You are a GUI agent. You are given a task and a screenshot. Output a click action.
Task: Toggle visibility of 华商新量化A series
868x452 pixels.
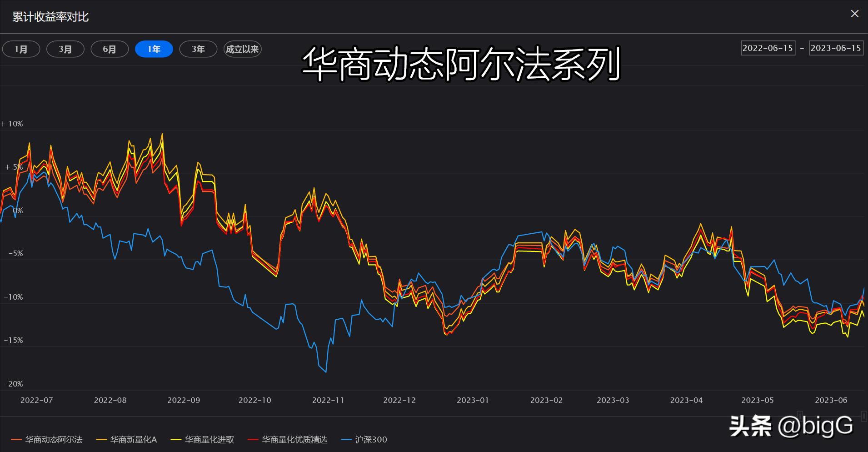134,440
